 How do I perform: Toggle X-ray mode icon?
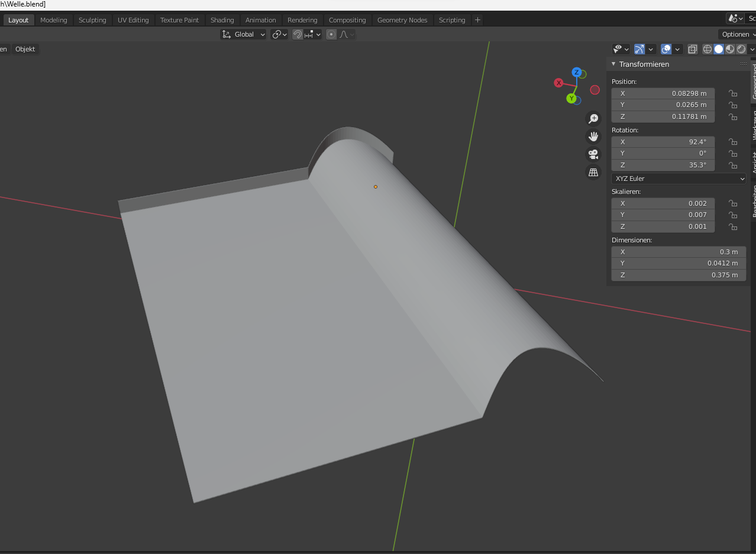tap(693, 49)
